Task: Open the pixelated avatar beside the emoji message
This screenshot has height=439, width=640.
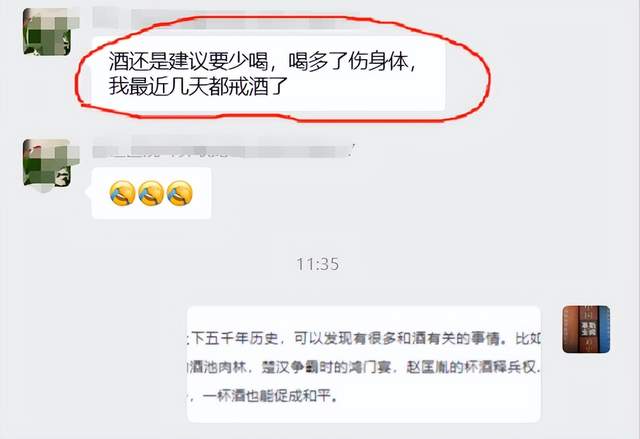Action: tap(47, 163)
